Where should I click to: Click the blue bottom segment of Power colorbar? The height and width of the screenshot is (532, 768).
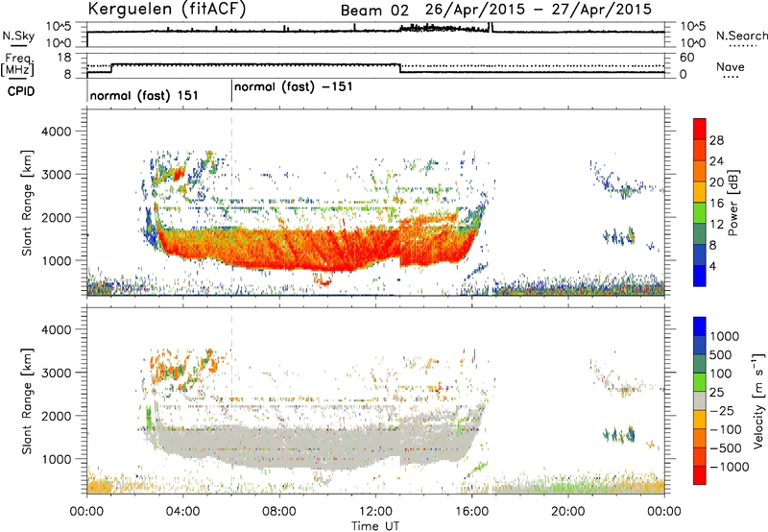tap(700, 276)
